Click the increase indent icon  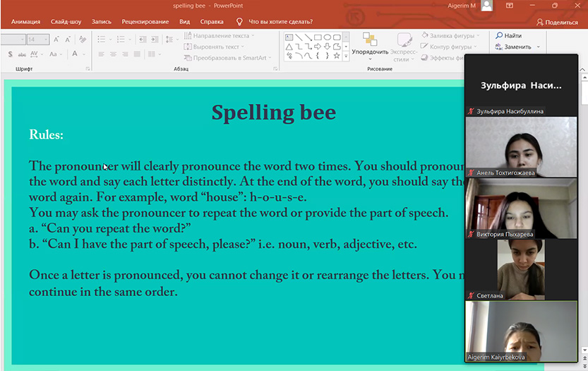155,40
